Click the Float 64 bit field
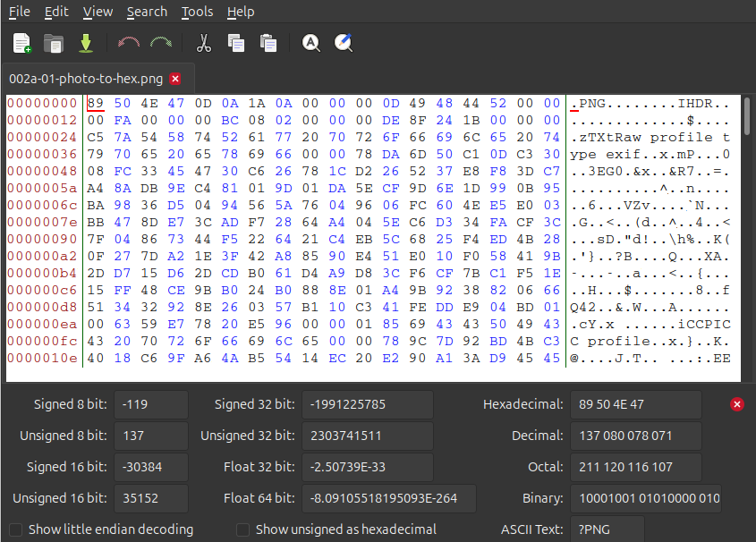This screenshot has height=542, width=756. click(x=389, y=499)
